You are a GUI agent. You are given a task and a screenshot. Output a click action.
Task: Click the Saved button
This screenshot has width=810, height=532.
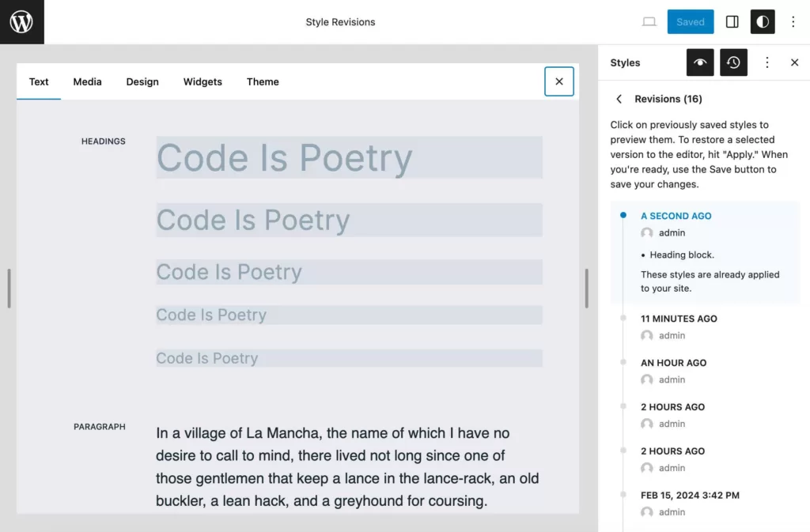point(690,22)
